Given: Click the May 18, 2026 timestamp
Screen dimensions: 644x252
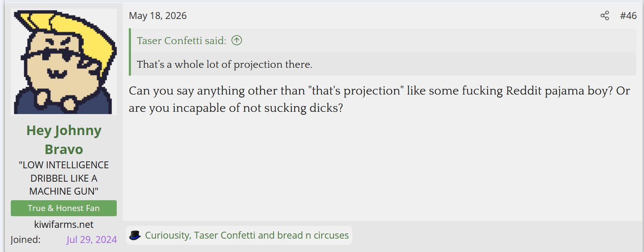Looking at the screenshot, I should coord(158,16).
